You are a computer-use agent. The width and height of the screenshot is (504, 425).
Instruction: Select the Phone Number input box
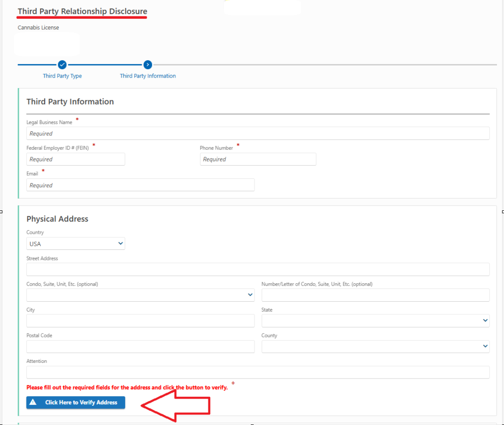[x=257, y=160]
